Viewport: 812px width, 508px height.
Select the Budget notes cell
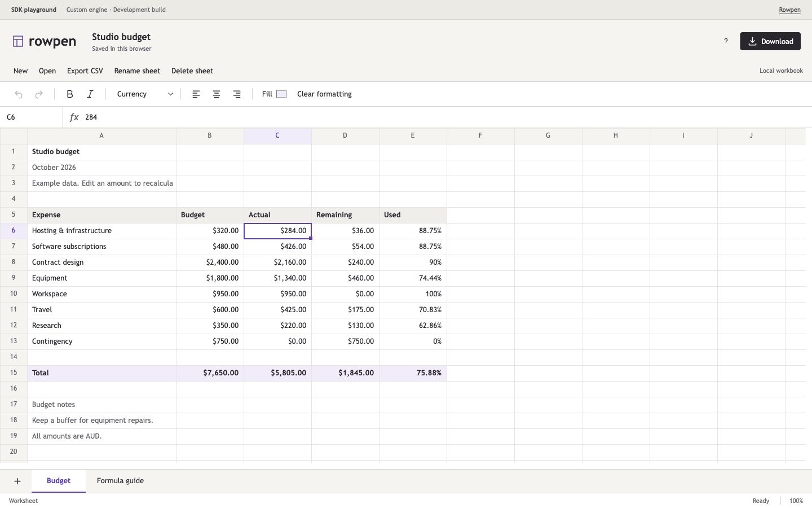click(x=101, y=405)
